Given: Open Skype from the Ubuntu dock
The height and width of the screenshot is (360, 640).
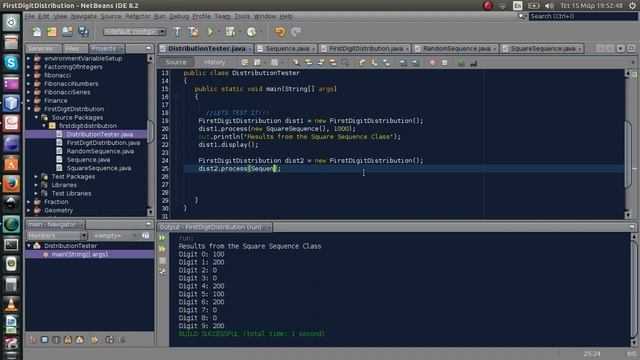Looking at the screenshot, I should coord(11,62).
